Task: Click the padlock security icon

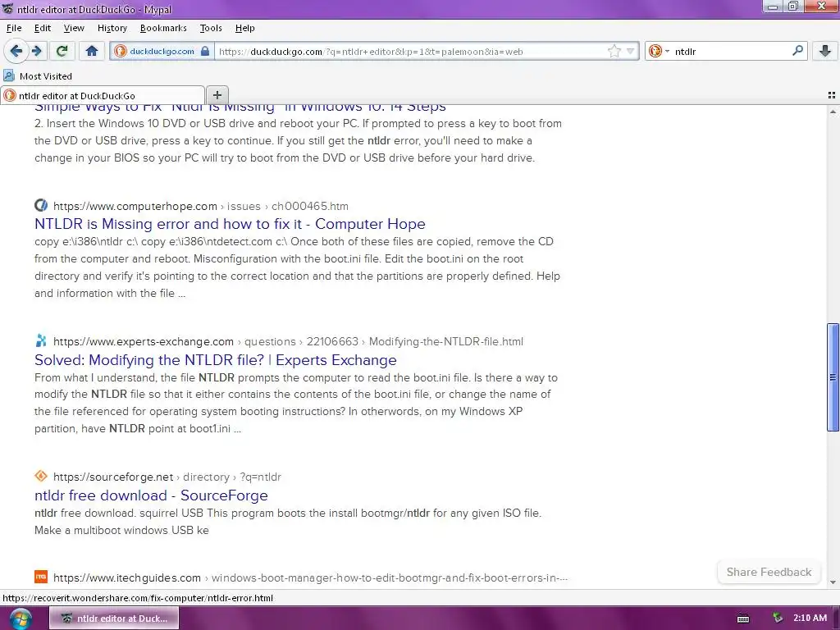Action: [205, 51]
